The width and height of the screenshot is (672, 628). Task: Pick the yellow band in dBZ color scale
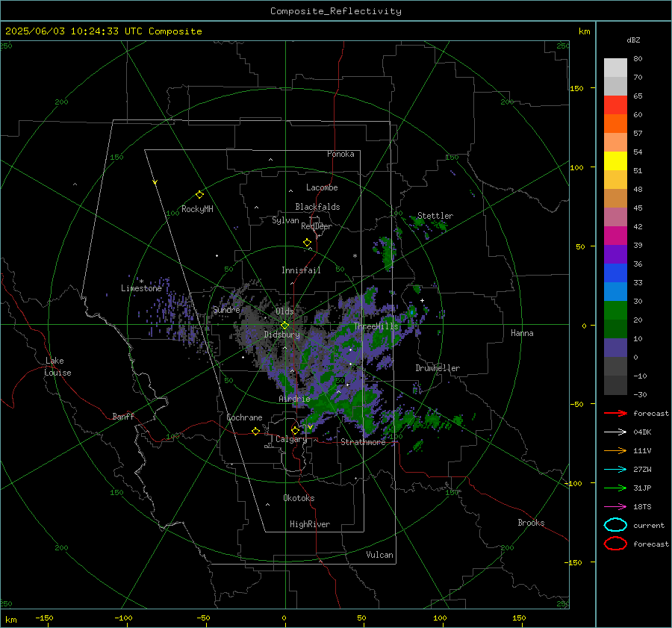click(615, 161)
